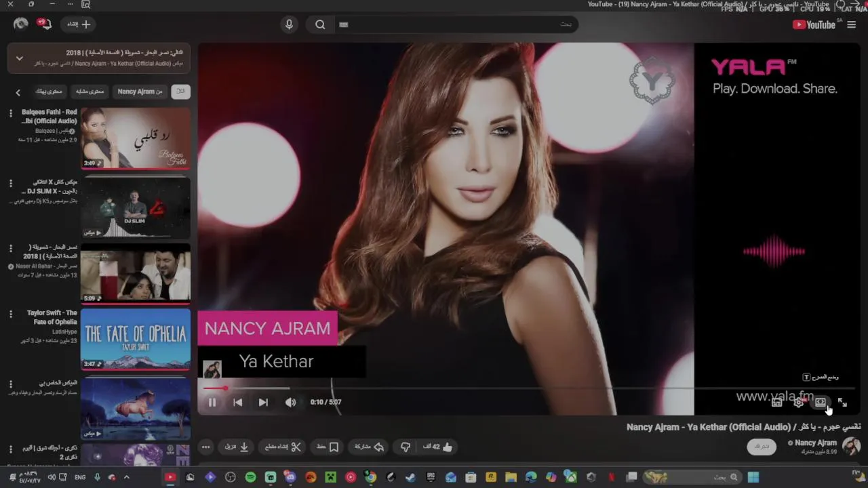Toggle subtitles captions button in player
This screenshot has height=488, width=868.
click(x=777, y=402)
